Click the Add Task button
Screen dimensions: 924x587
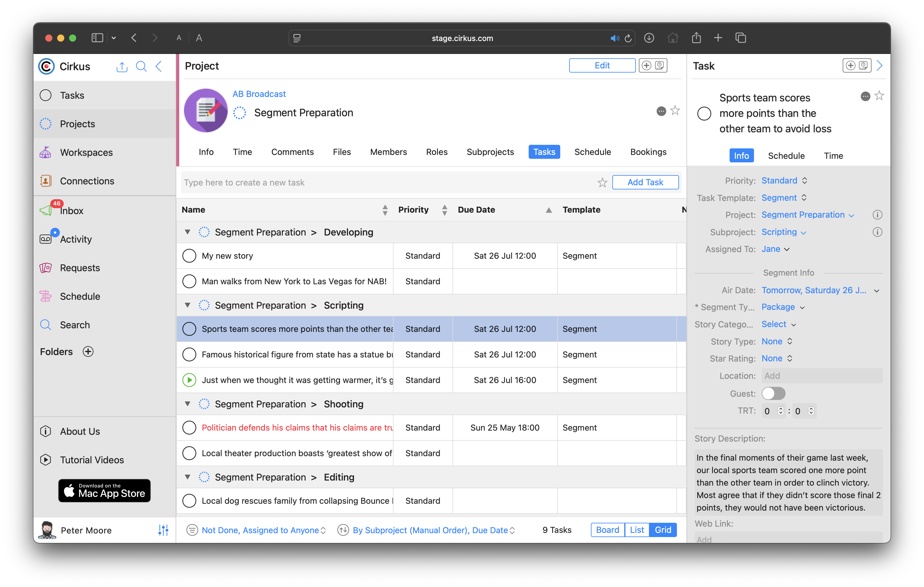645,182
